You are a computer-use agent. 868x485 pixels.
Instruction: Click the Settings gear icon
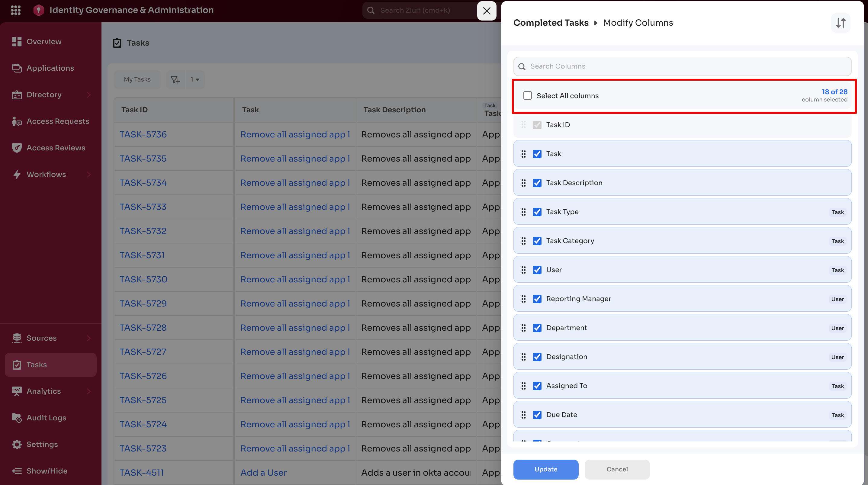17,444
